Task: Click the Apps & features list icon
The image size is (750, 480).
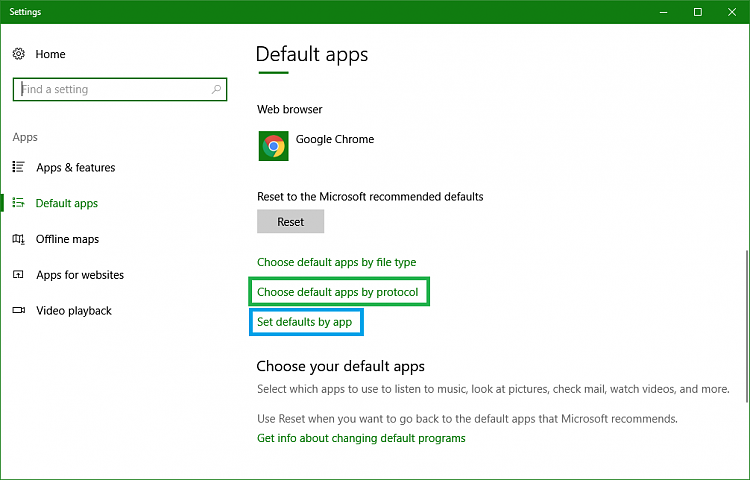Action: point(18,167)
